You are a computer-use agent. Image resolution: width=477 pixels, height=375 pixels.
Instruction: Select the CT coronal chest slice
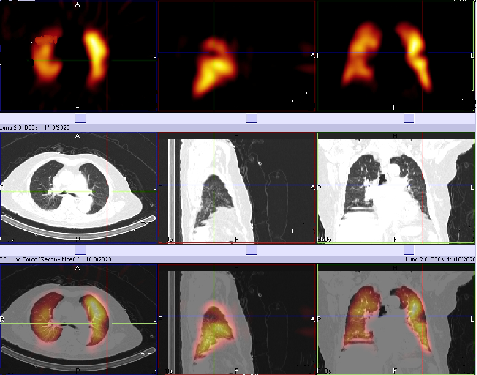point(396,187)
